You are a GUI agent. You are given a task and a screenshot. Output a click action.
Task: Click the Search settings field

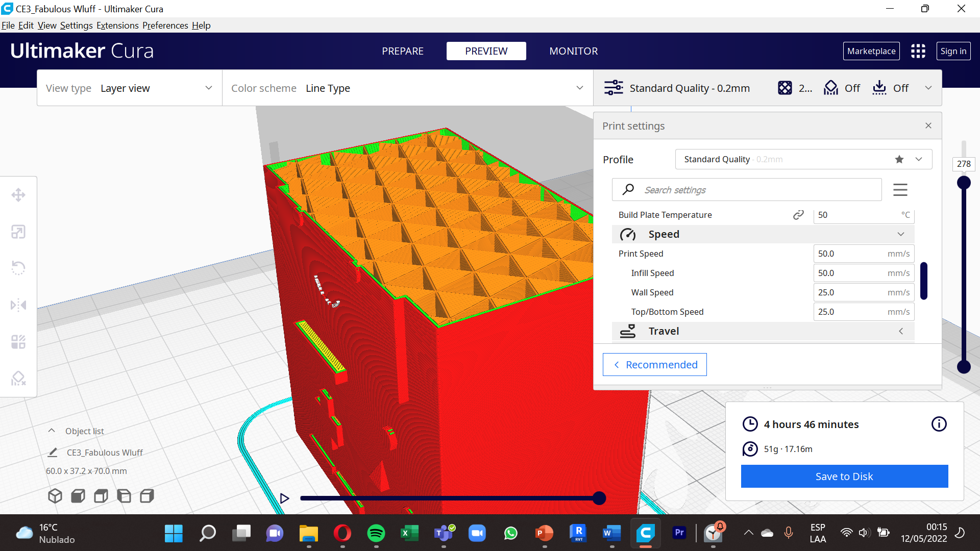point(747,190)
